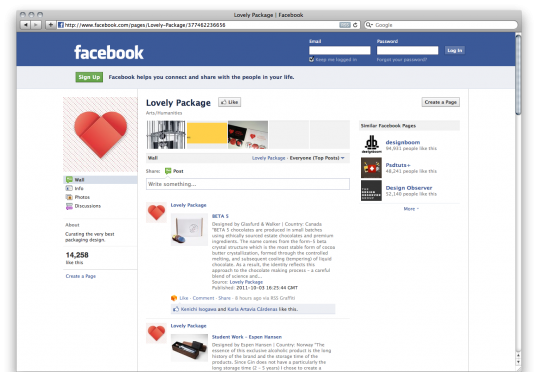The width and height of the screenshot is (538, 372).
Task: Open the yellow photo thumbnail
Action: tap(207, 133)
